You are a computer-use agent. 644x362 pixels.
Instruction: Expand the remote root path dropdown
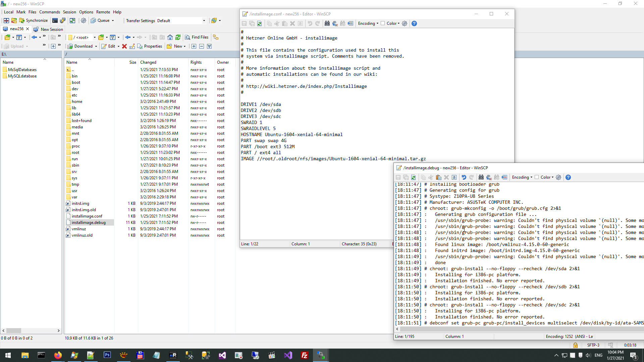[x=95, y=38]
